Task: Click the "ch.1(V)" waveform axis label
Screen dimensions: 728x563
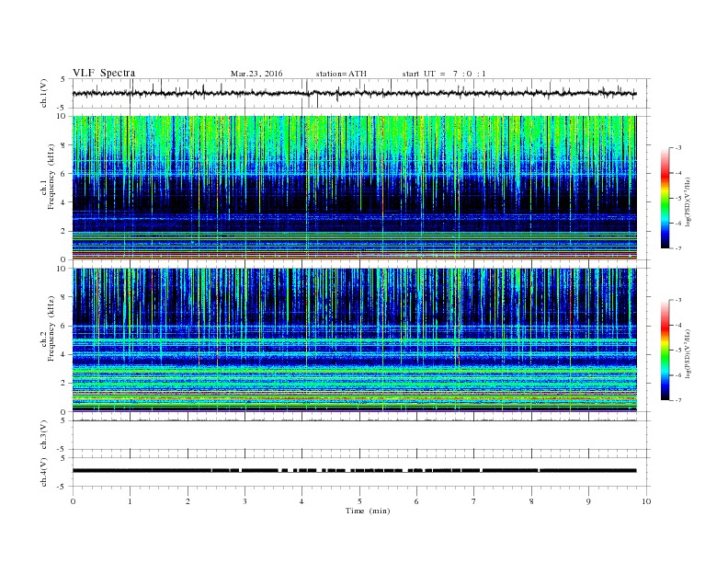Action: 44,93
